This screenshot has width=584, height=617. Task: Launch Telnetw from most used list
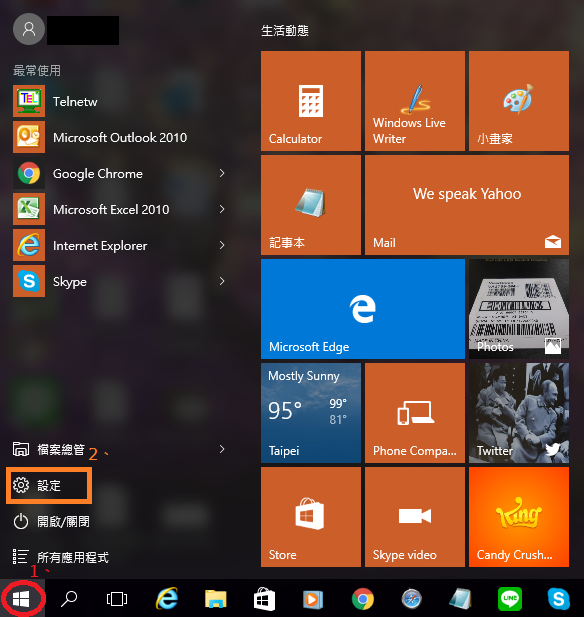point(118,101)
